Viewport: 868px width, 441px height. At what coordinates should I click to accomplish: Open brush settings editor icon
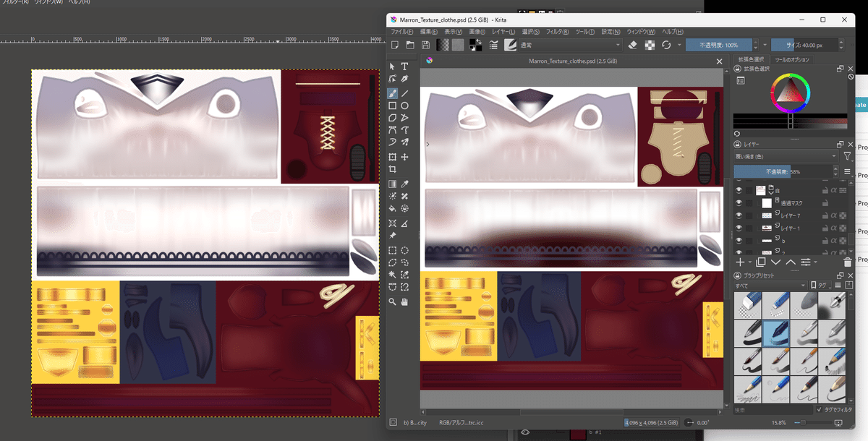coord(493,45)
